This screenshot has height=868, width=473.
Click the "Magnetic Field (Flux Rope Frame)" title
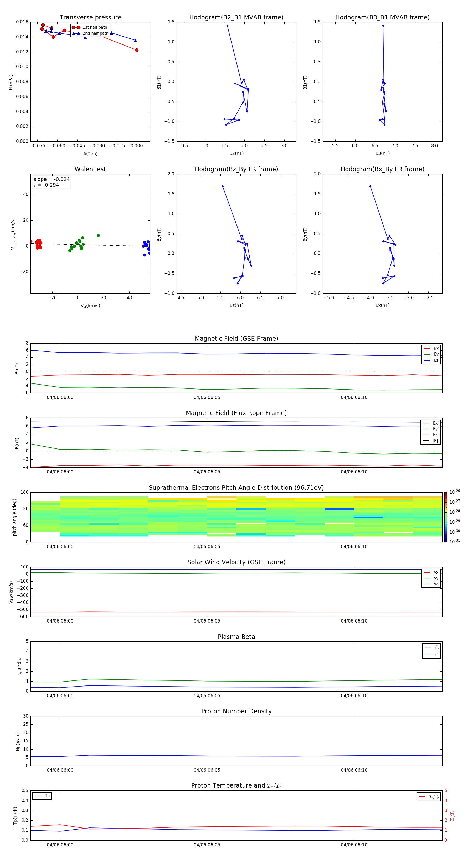[x=236, y=413]
